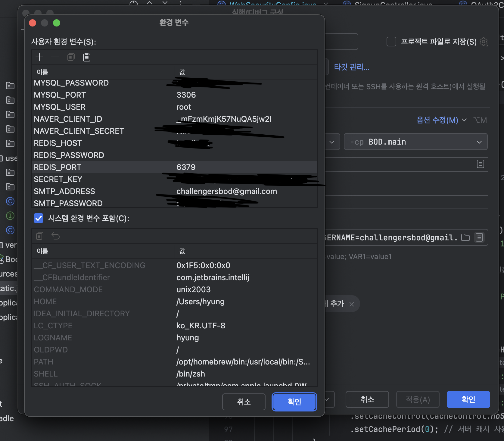Click 취소 in Run/Debug configuration window
The image size is (504, 441).
pyautogui.click(x=367, y=399)
